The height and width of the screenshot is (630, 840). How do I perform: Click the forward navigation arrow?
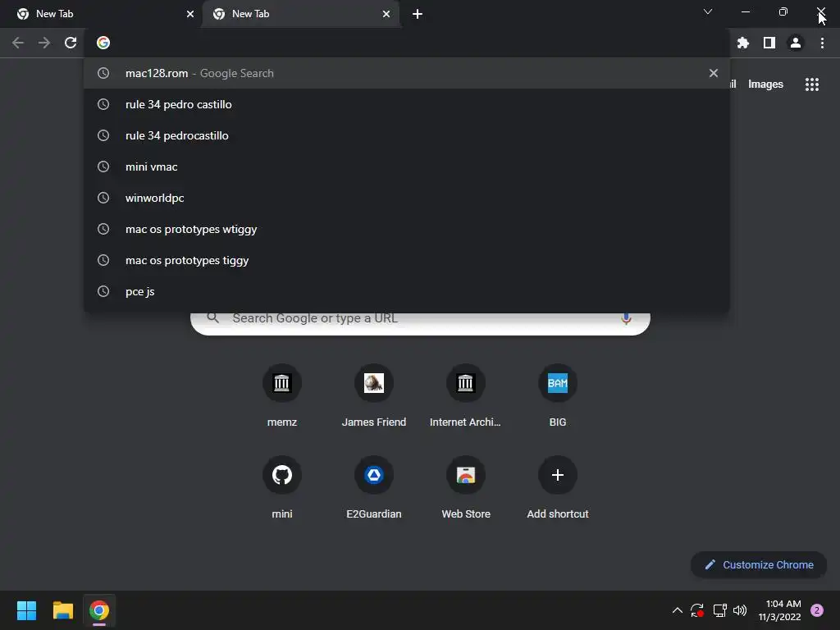coord(44,43)
